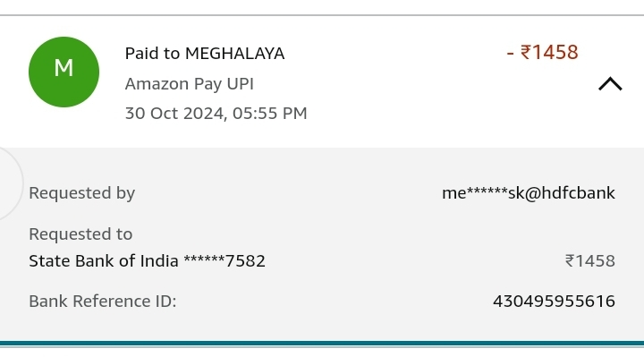Select the 30 Oct 2024 timestamp
644x357 pixels.
[216, 114]
